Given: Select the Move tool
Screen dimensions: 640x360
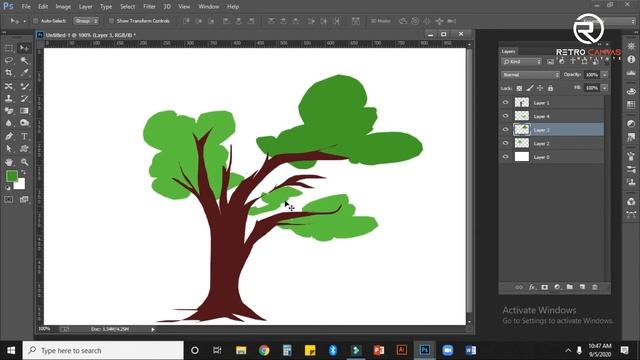Looking at the screenshot, I should coord(24,48).
